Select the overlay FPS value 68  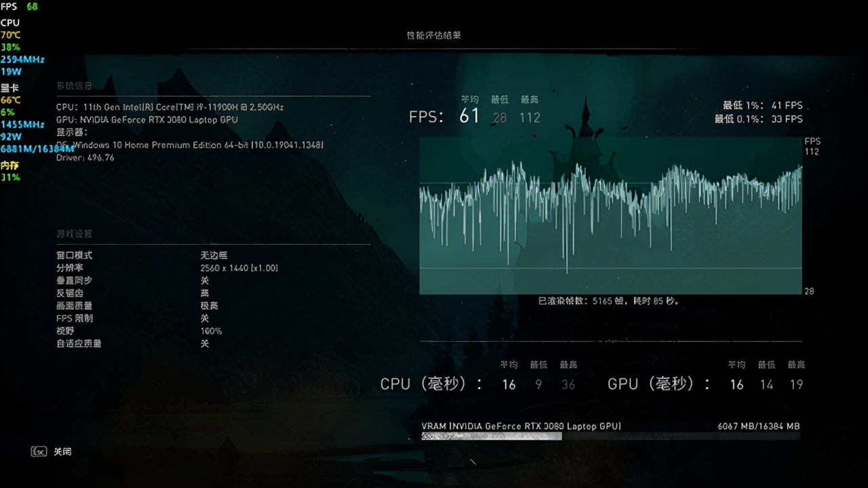32,7
